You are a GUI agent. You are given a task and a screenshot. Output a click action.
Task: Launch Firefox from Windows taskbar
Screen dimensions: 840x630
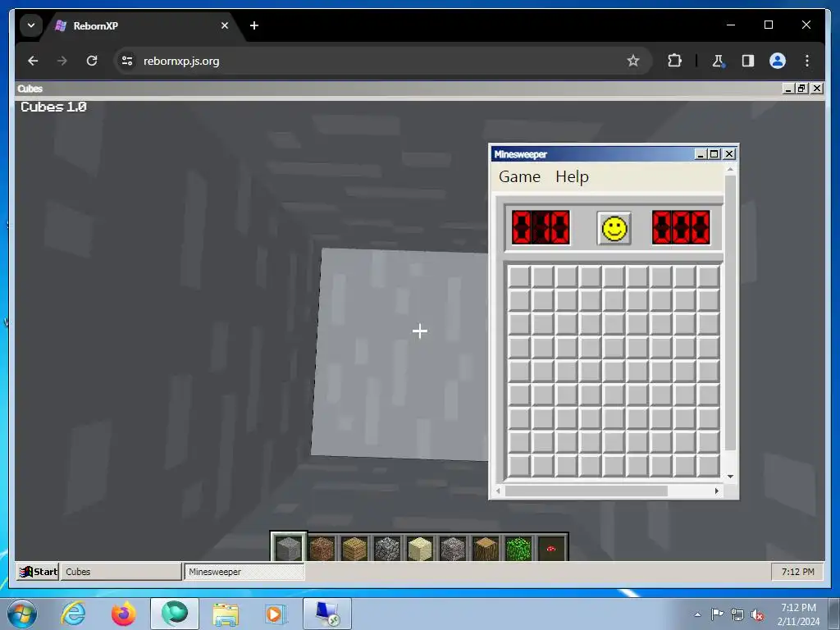tap(124, 614)
